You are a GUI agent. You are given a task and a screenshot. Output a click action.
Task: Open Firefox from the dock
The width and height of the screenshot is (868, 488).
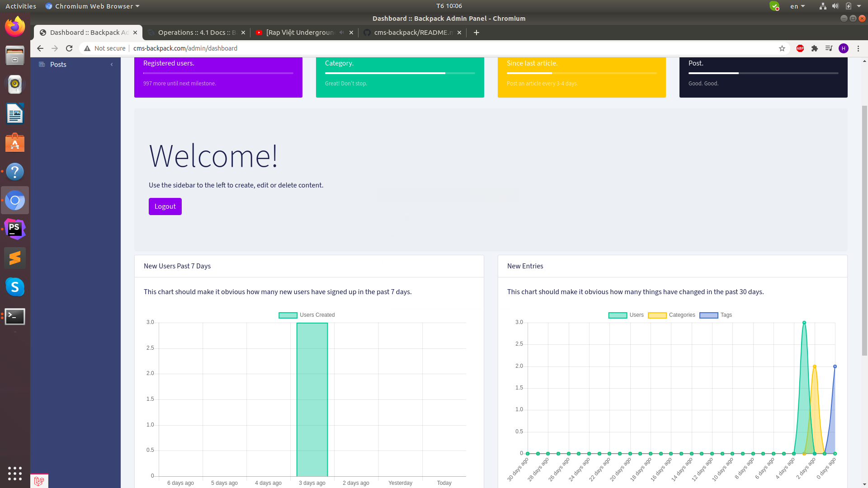tap(15, 27)
